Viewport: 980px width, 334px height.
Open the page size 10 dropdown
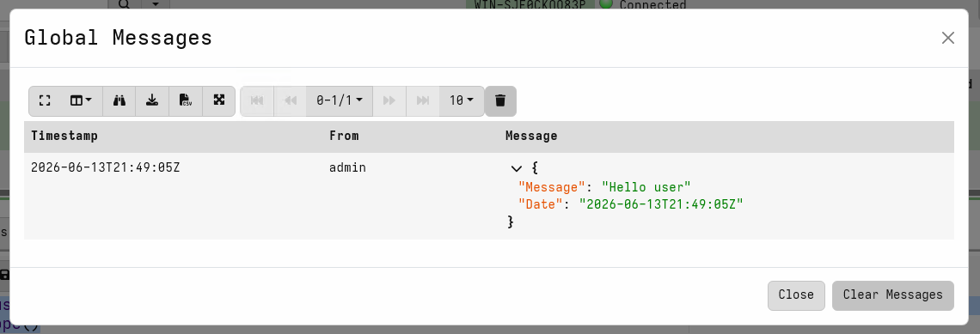(462, 100)
